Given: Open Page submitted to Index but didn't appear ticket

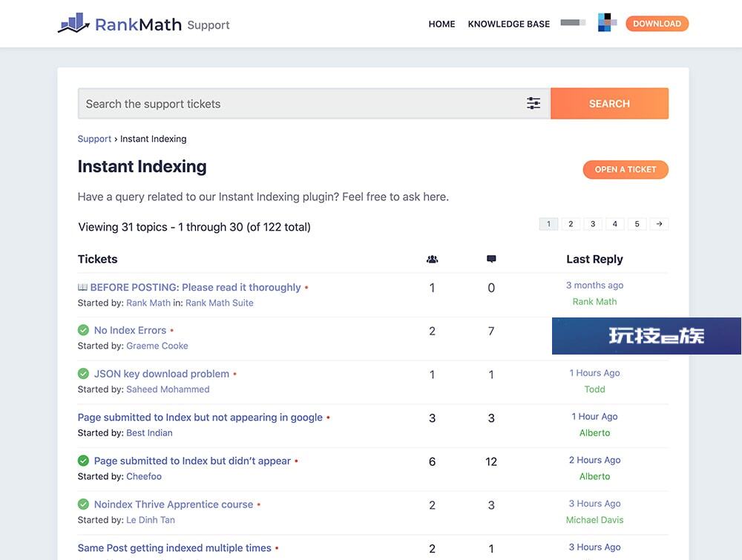Looking at the screenshot, I should (x=192, y=461).
